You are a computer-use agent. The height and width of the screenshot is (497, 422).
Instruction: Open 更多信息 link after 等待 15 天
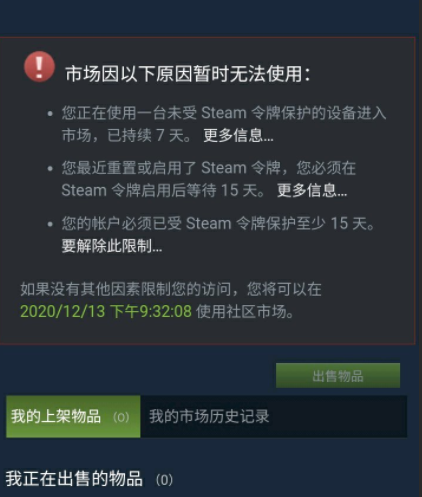tap(312, 191)
